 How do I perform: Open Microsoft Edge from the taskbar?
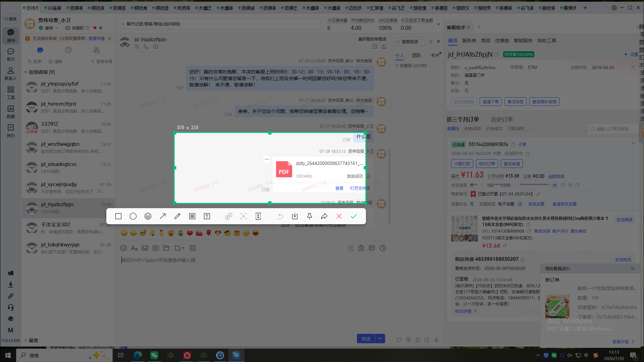tap(138, 355)
